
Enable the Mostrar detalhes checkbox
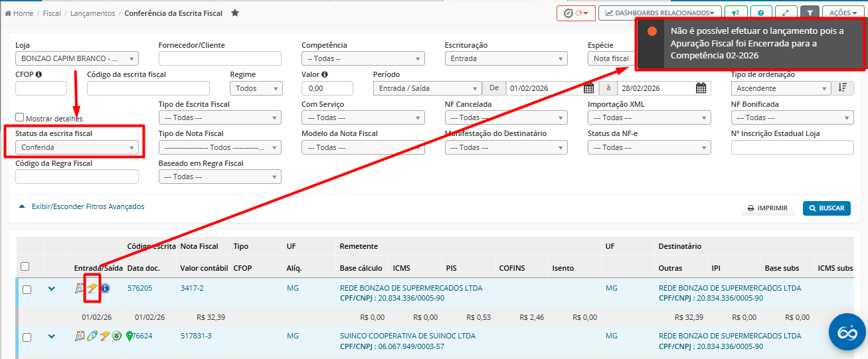coord(20,117)
